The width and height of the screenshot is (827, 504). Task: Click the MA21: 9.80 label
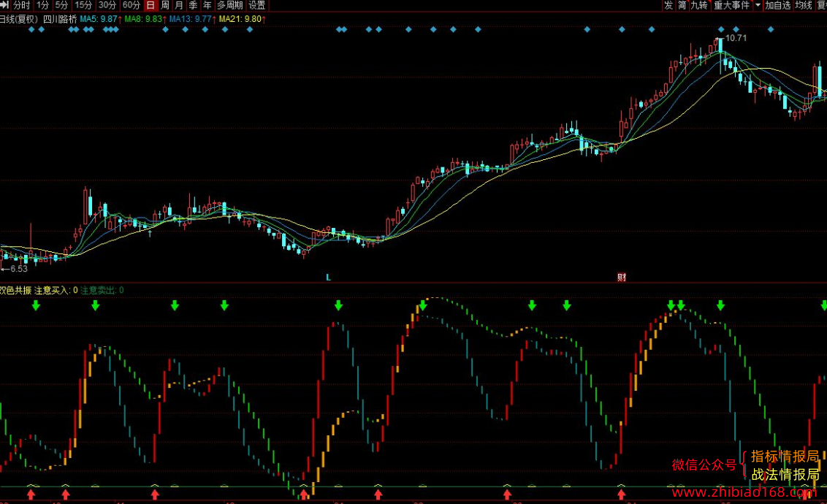coord(242,19)
